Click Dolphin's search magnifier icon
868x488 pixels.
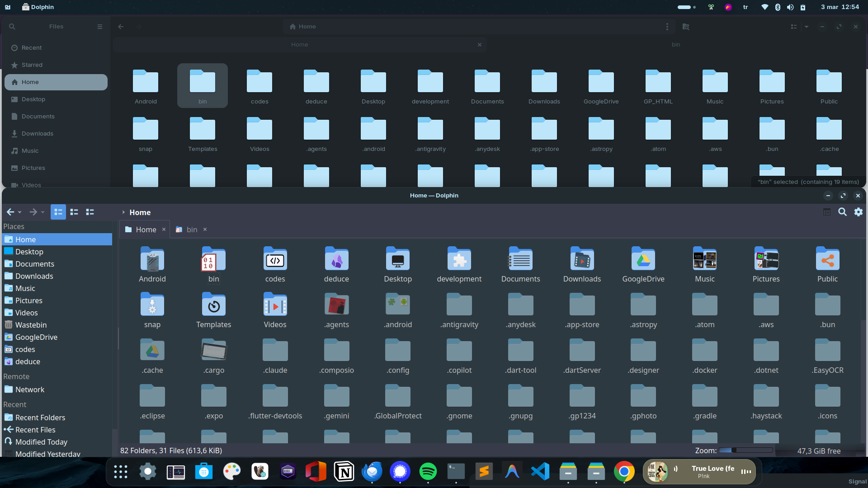[842, 212]
